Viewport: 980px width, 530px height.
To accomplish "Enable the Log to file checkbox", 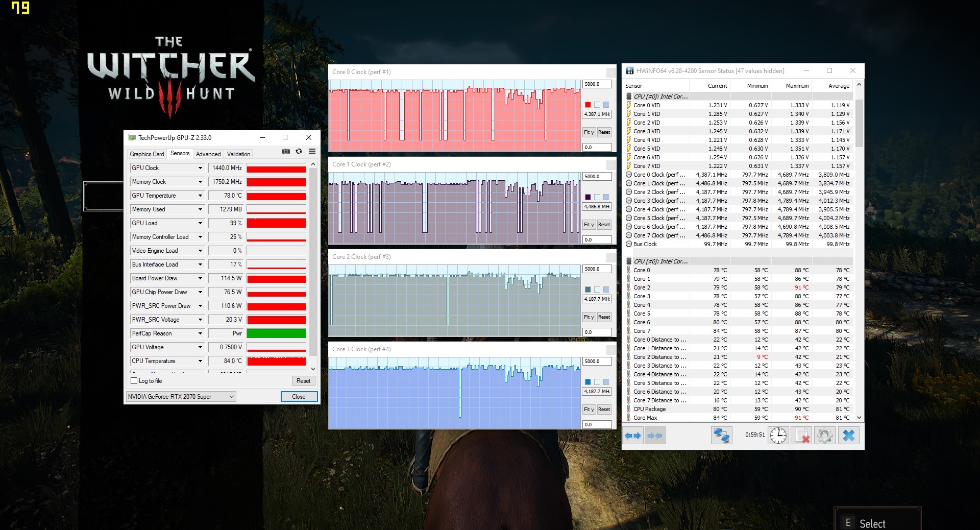I will 134,381.
